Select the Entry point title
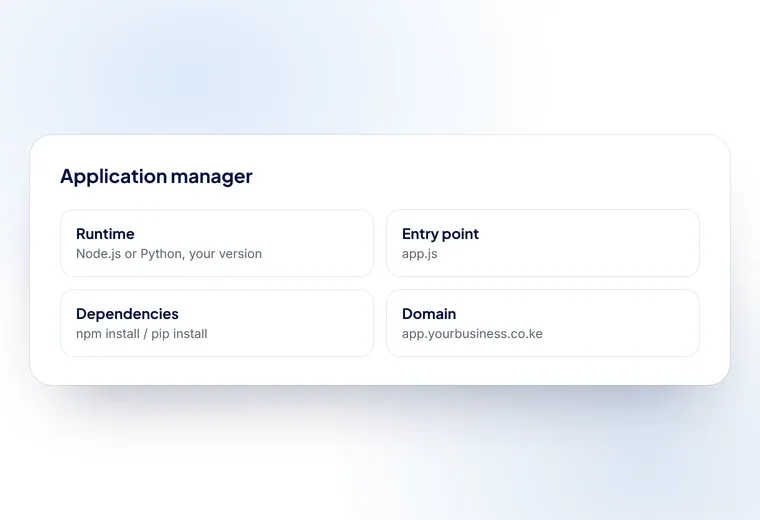Image resolution: width=760 pixels, height=520 pixels. point(440,234)
